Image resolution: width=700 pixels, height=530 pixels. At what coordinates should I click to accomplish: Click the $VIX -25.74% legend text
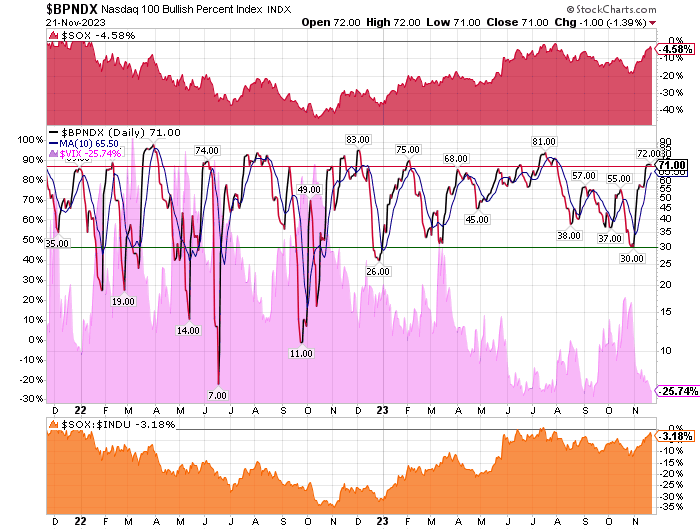90,154
